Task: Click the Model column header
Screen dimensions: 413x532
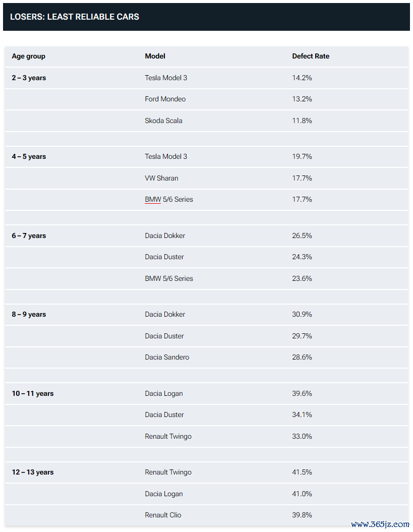Action: click(155, 56)
